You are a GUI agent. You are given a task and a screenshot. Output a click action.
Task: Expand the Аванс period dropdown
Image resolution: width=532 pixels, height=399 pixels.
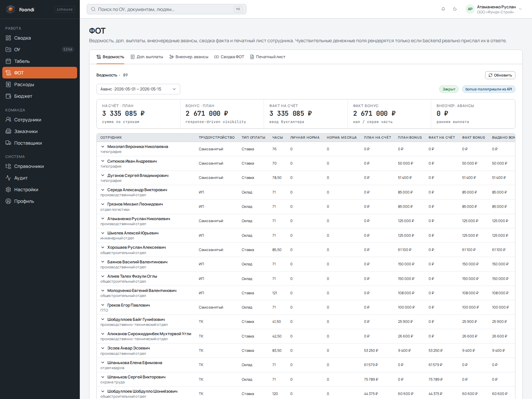click(138, 89)
